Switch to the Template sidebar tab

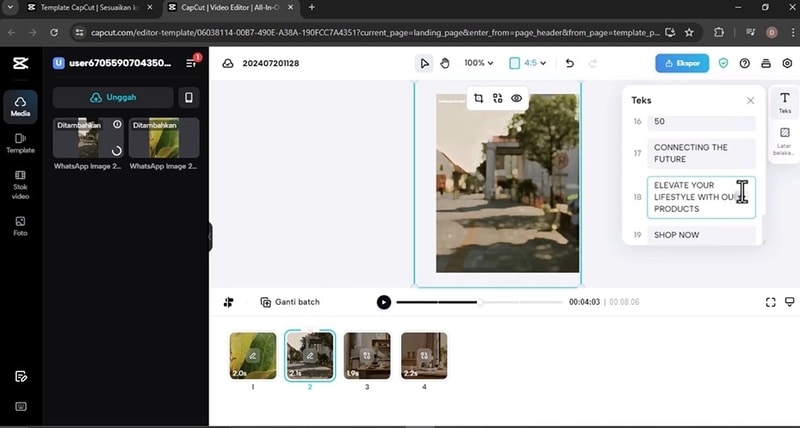pyautogui.click(x=20, y=143)
